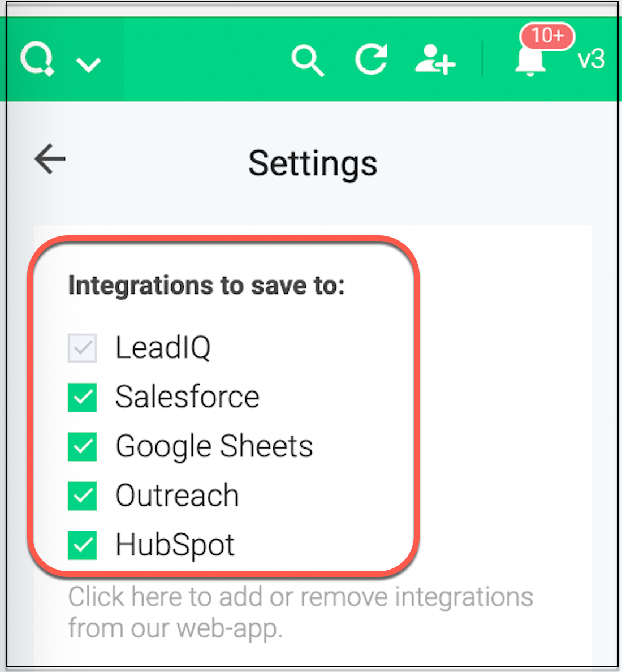Click the 'Integrations to save to:' heading
Screen dimensions: 622x672
(x=206, y=286)
